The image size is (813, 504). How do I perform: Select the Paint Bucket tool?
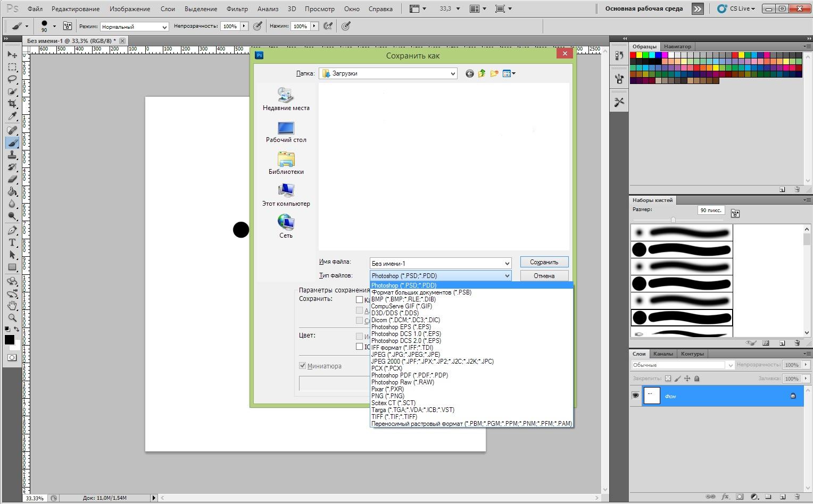pyautogui.click(x=12, y=191)
